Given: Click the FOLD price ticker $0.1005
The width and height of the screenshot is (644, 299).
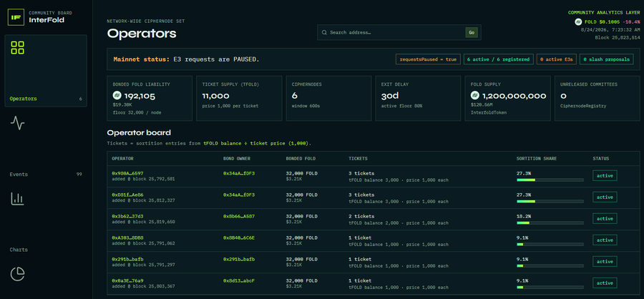Looking at the screenshot, I should (x=610, y=21).
